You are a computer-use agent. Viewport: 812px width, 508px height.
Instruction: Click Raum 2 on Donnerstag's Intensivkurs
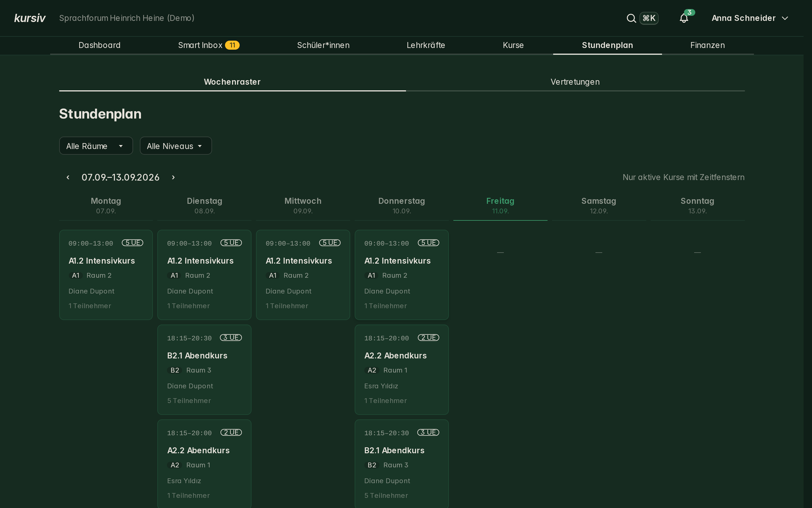395,275
